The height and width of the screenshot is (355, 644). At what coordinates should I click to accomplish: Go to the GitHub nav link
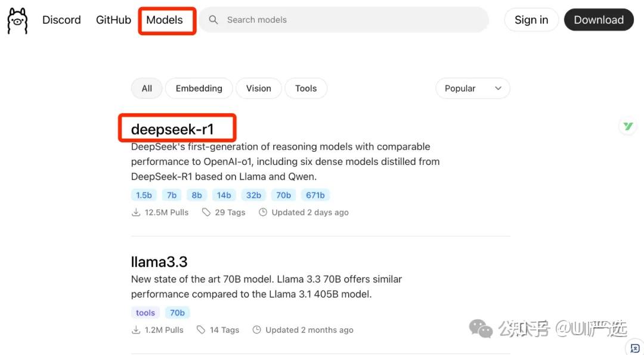tap(113, 20)
